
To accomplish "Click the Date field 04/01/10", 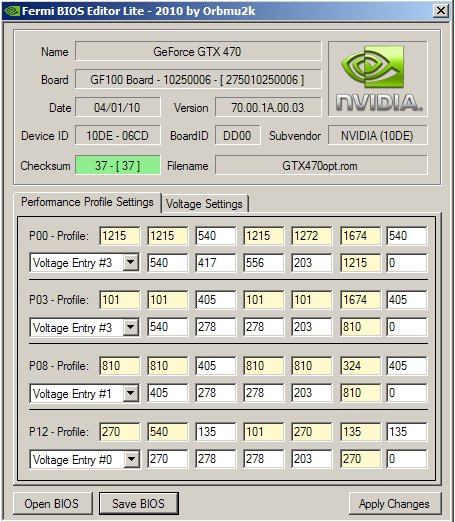I will pyautogui.click(x=118, y=107).
